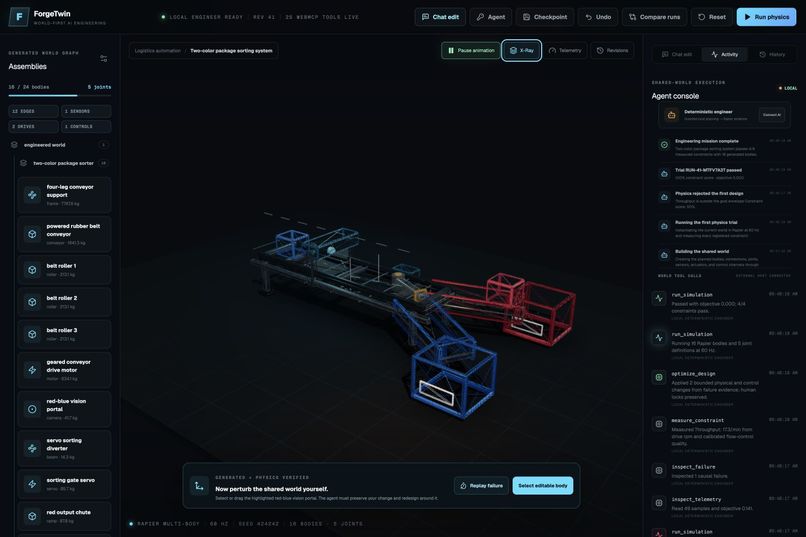The width and height of the screenshot is (806, 537).
Task: Click the bodies progress bar
Action: pyautogui.click(x=60, y=96)
